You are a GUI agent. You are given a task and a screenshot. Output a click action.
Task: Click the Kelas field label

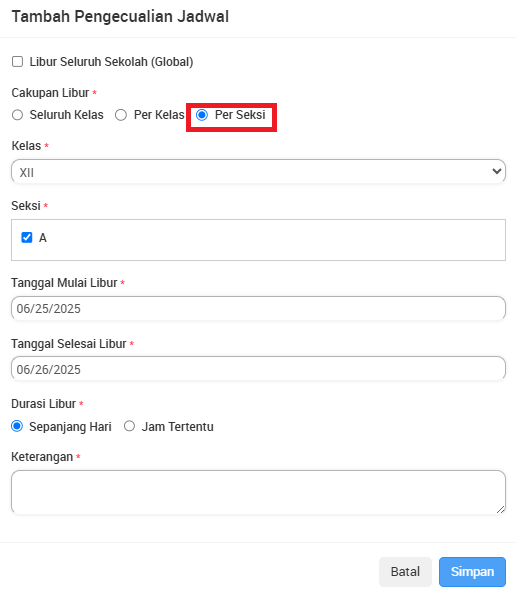26,145
